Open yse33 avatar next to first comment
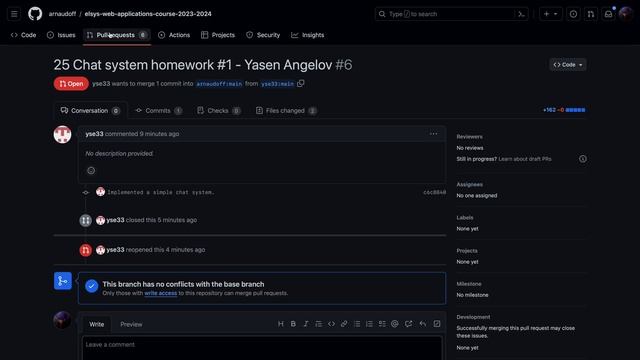This screenshot has width=640, height=360. point(62,134)
